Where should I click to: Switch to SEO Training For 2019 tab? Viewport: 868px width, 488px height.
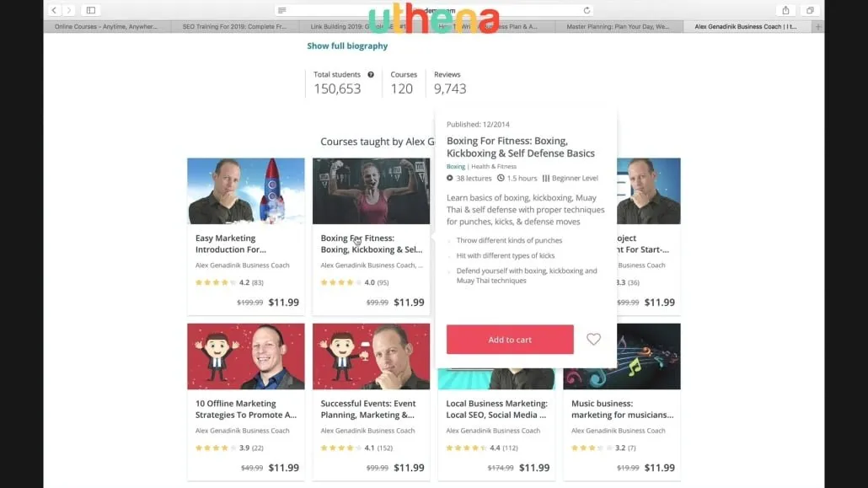point(235,27)
